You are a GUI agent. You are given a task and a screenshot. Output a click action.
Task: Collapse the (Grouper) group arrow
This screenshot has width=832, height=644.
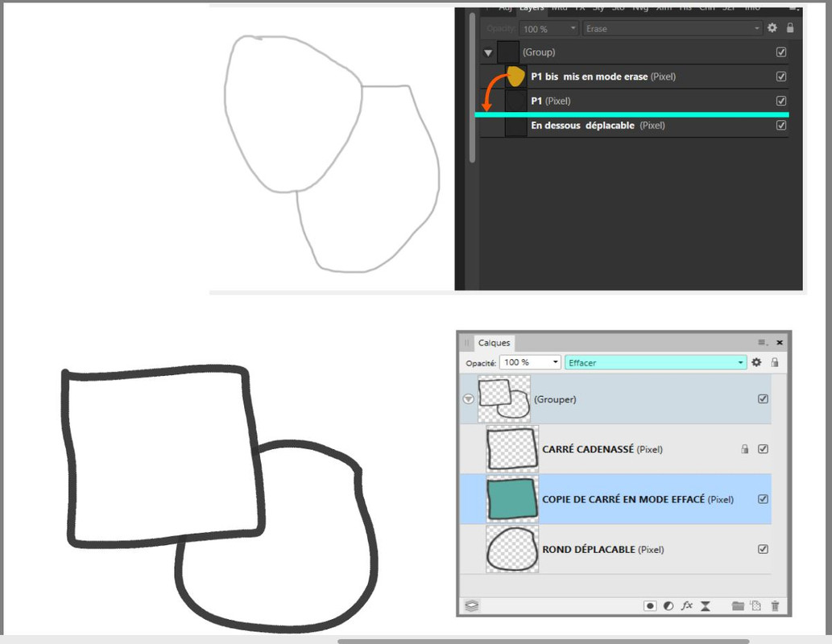[x=469, y=399]
